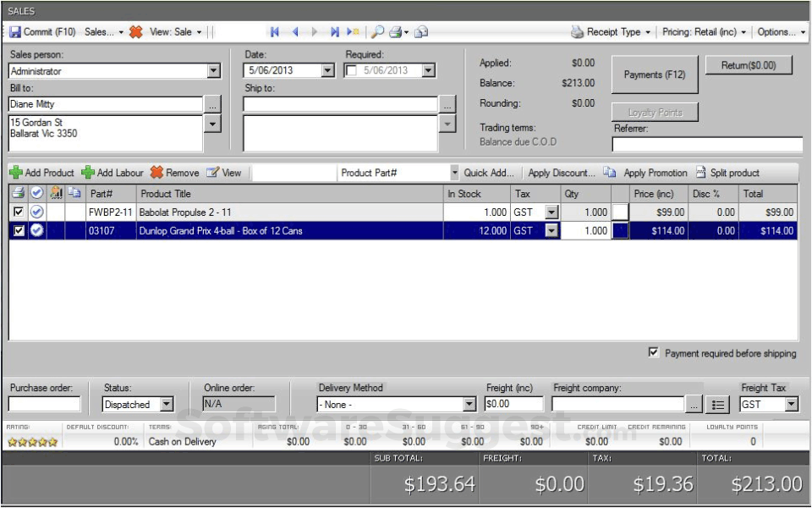Go to the previous sale record
Image resolution: width=812 pixels, height=508 pixels.
[295, 31]
